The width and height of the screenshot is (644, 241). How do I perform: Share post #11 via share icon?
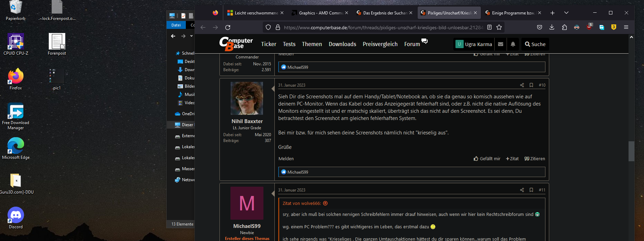click(x=522, y=190)
